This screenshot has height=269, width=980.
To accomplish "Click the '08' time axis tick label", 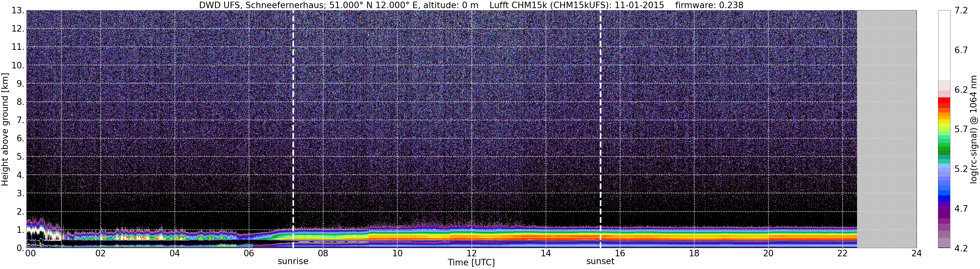I will point(323,253).
